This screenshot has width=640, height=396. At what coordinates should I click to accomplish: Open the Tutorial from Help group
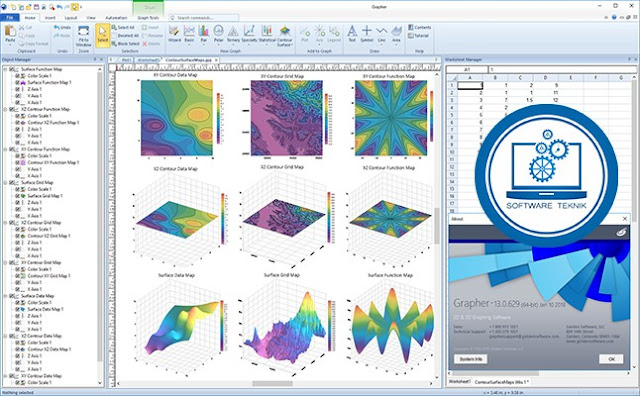pos(418,36)
